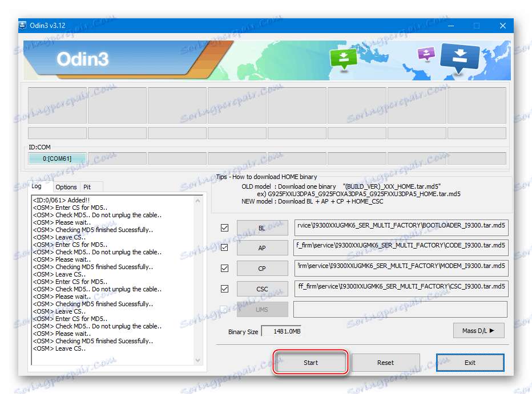Click the CSC_I9300 path field
Viewport: 532px width, 394px height.
tap(401, 289)
